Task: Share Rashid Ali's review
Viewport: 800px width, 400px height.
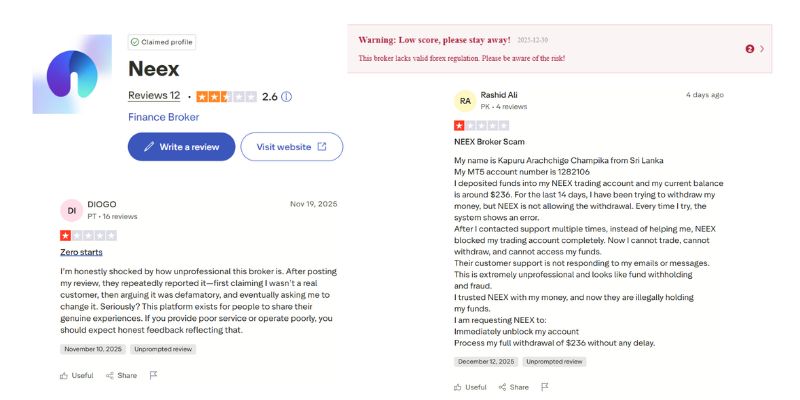Action: pos(516,387)
